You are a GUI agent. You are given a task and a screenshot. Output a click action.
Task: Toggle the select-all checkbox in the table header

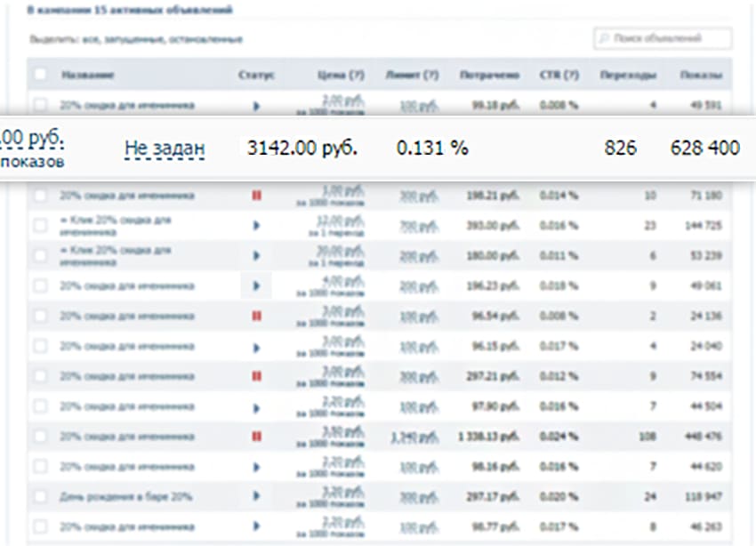click(x=40, y=75)
